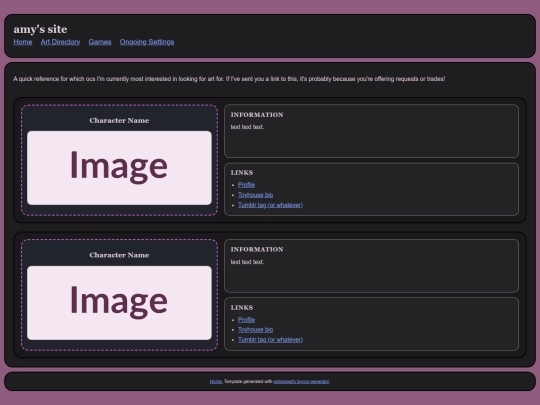Go to the Art Directory page
The image size is (540, 405).
60,42
